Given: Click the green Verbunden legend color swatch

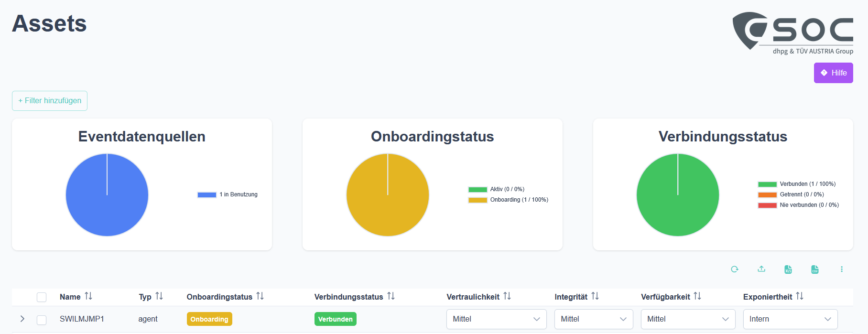Looking at the screenshot, I should pyautogui.click(x=767, y=184).
